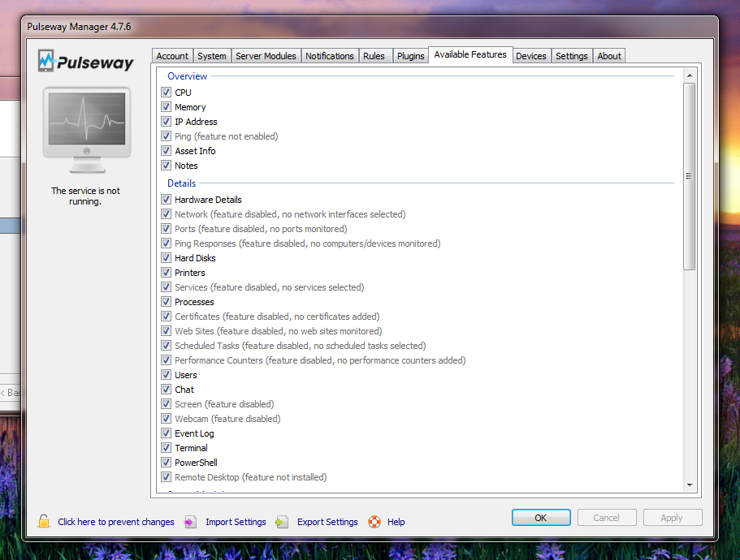Uncheck the Notes checkbox
This screenshot has height=560, width=740.
(166, 166)
